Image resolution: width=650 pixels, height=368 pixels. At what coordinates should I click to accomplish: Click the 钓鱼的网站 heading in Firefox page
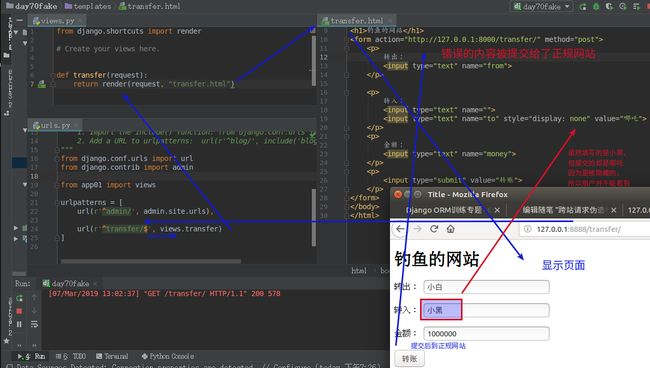[437, 259]
